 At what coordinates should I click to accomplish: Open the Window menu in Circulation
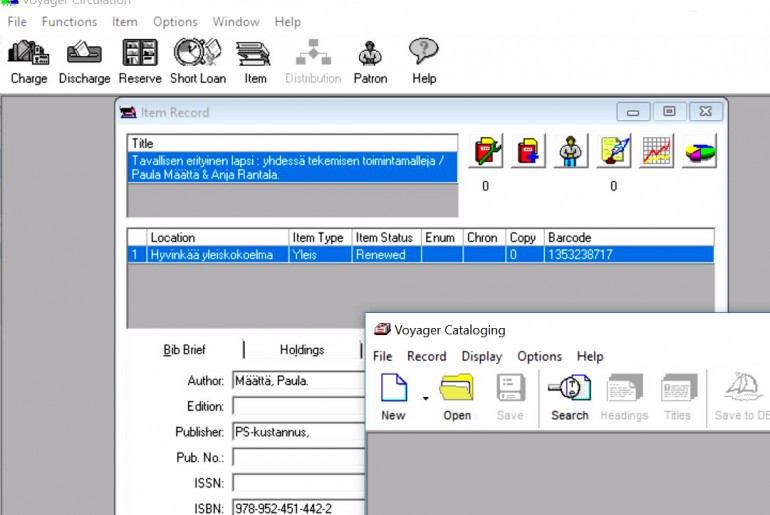tap(236, 22)
